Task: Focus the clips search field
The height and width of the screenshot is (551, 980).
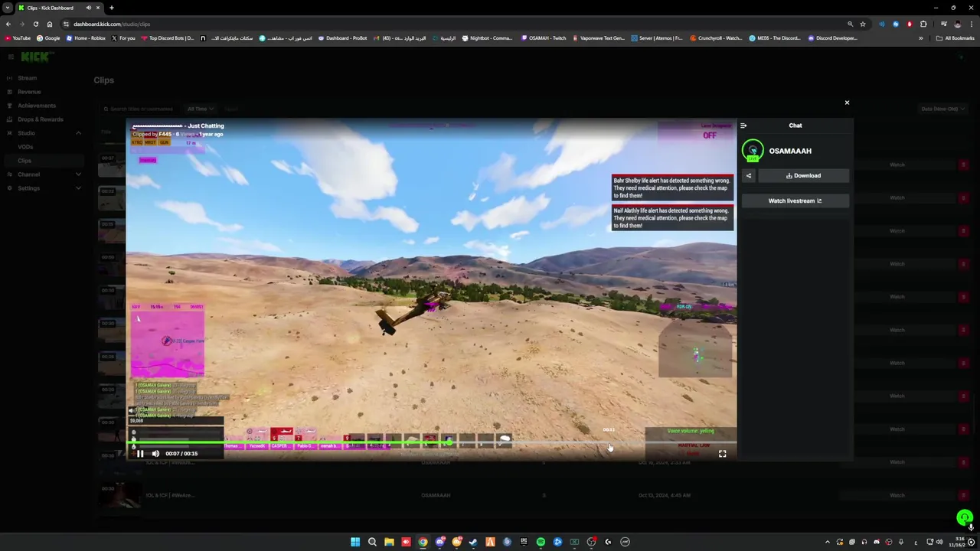Action: (x=142, y=109)
